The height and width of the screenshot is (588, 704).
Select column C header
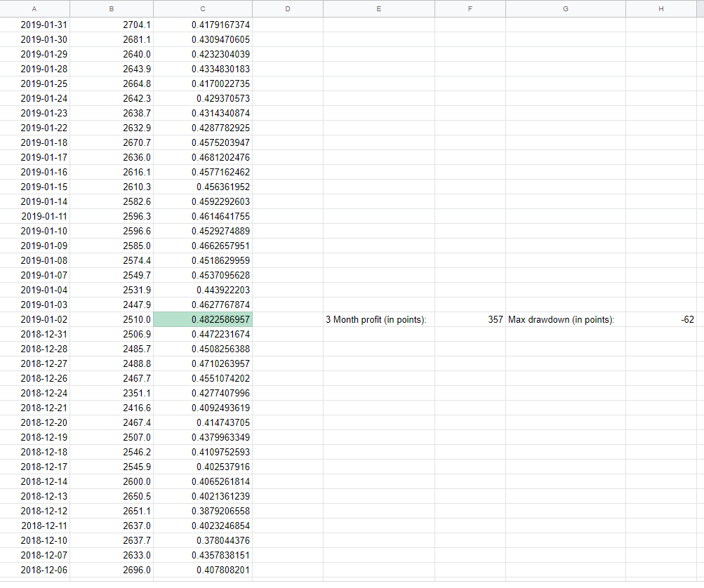(x=202, y=8)
